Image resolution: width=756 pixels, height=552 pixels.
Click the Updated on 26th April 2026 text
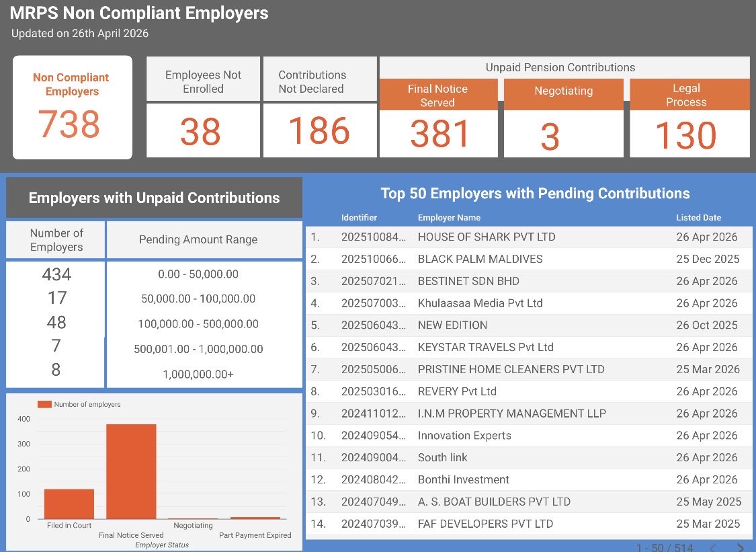click(80, 34)
